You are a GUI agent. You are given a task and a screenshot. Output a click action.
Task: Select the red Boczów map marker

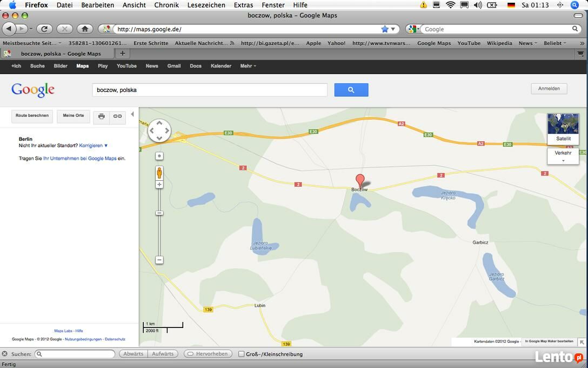[x=360, y=181]
